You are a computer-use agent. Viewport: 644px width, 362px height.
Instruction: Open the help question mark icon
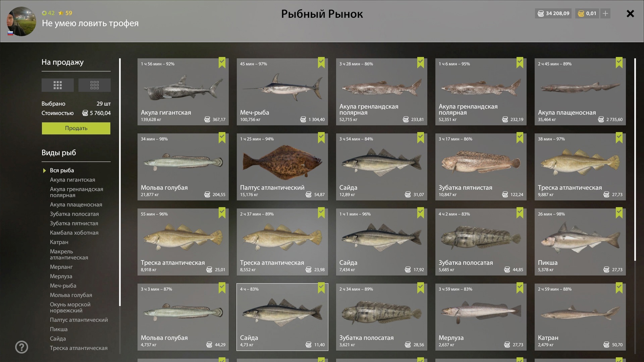point(21,347)
